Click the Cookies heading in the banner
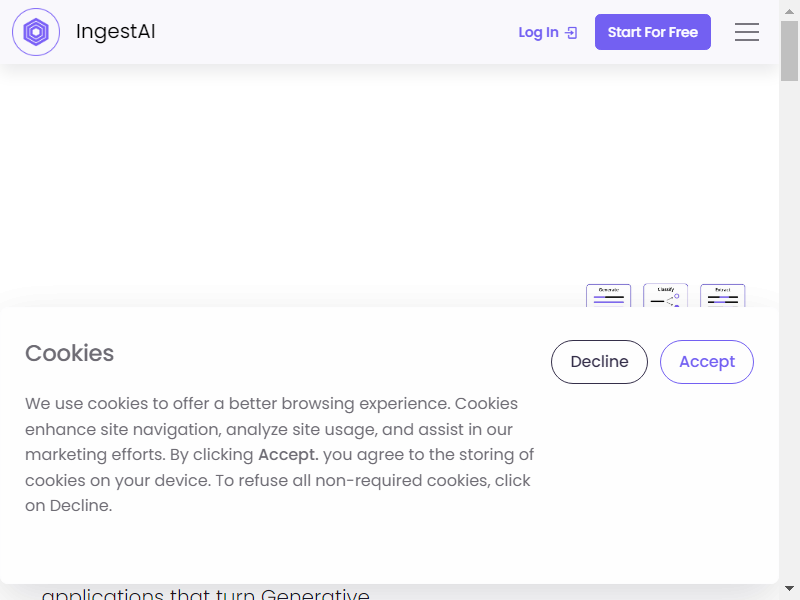This screenshot has width=800, height=600. pyautogui.click(x=69, y=353)
